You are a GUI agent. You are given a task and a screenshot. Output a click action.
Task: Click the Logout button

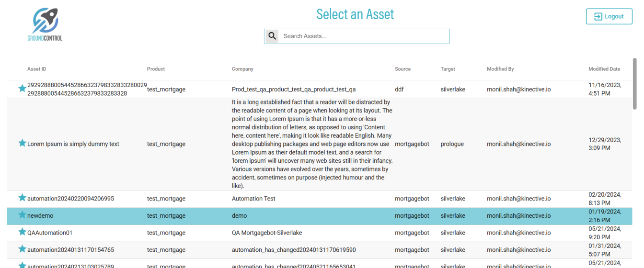tap(609, 16)
